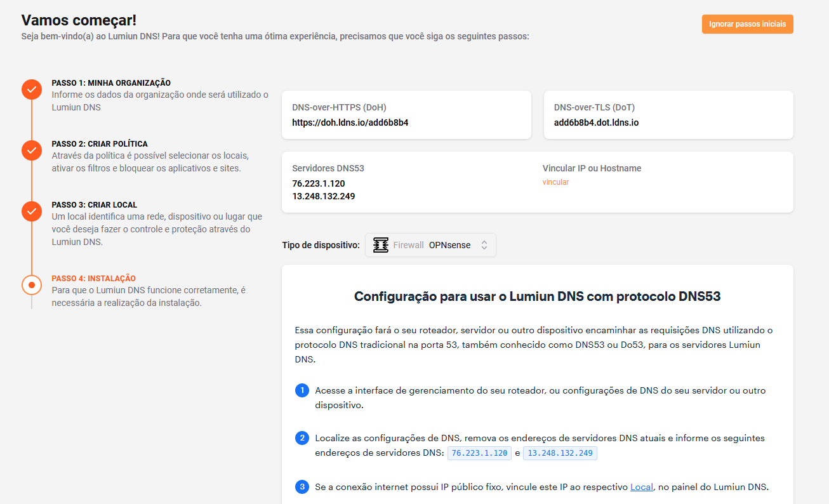Click PASSO 1: MINHA ORGANIZAÇÃO heading

[x=111, y=83]
